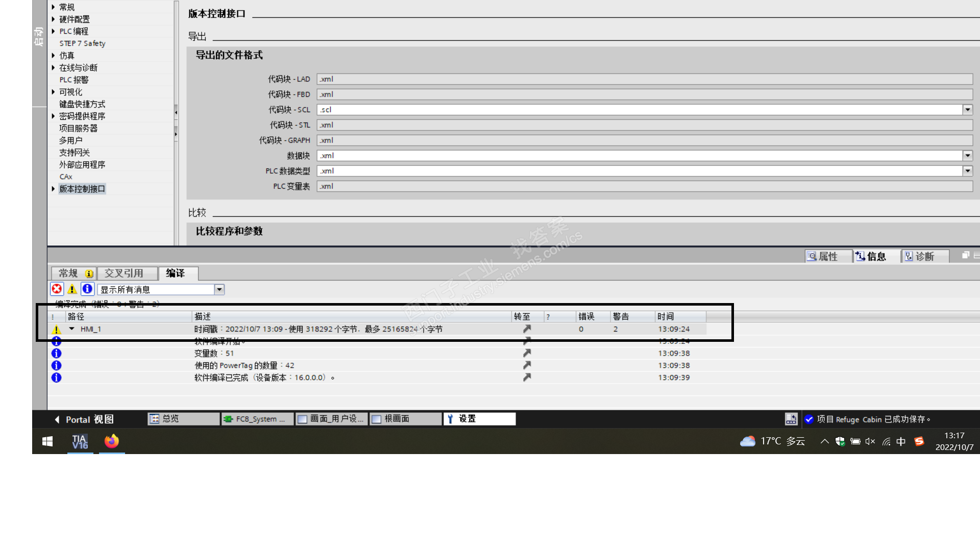Toggle the errors filter icon
The width and height of the screenshot is (980, 551).
click(57, 289)
